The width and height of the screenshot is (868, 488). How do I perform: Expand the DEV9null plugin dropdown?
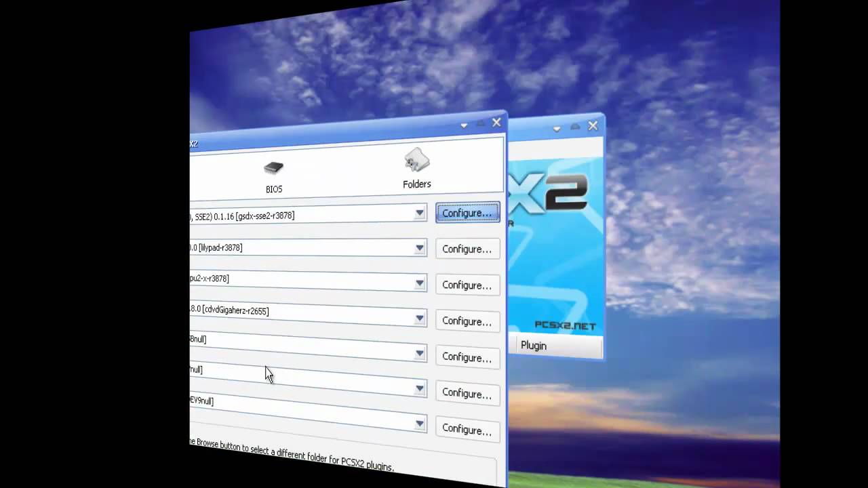pos(420,424)
